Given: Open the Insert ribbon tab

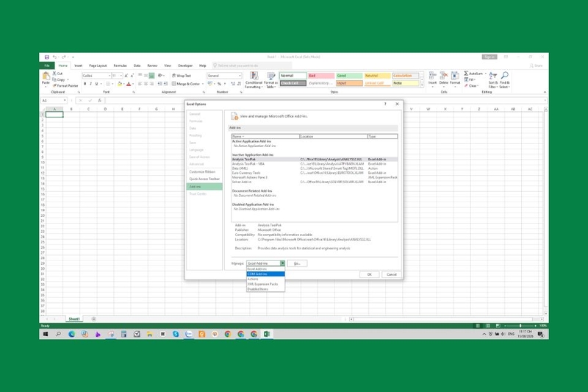Looking at the screenshot, I should click(79, 65).
